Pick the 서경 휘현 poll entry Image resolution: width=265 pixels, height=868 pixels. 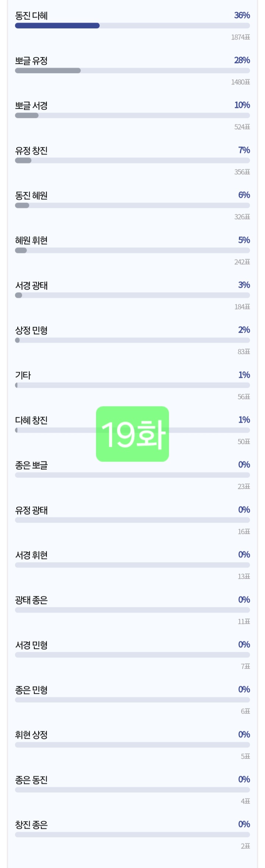pyautogui.click(x=31, y=555)
